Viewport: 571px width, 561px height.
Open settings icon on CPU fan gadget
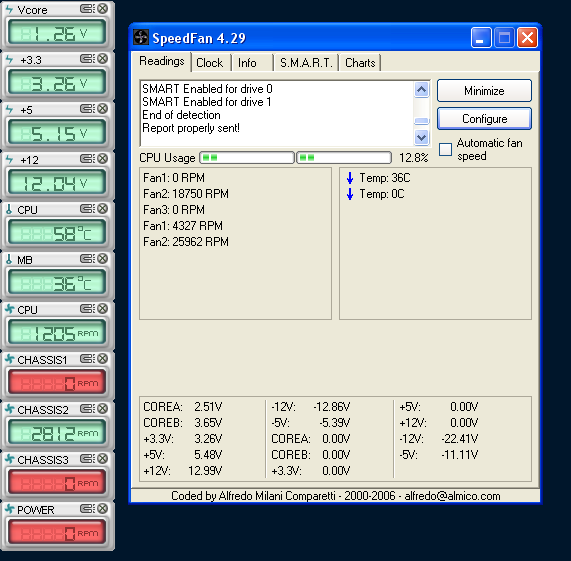pyautogui.click(x=87, y=308)
